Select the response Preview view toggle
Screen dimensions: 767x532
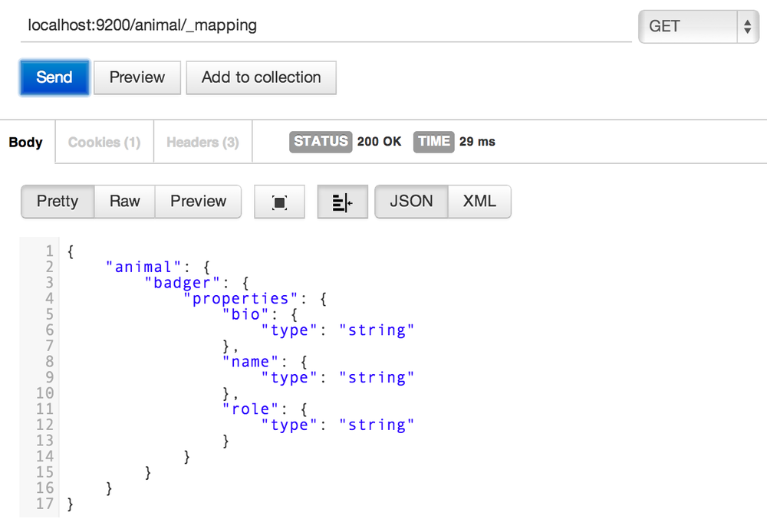198,202
